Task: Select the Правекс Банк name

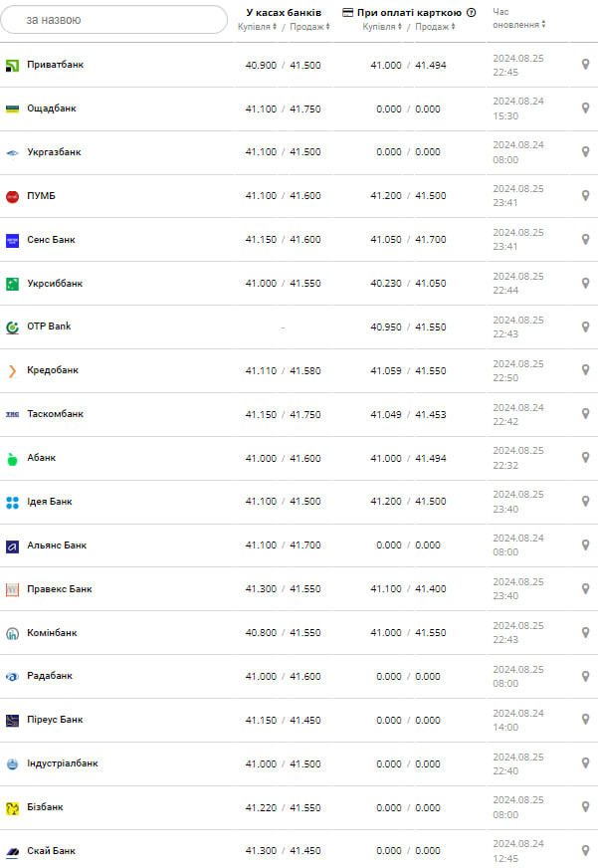Action: click(60, 589)
